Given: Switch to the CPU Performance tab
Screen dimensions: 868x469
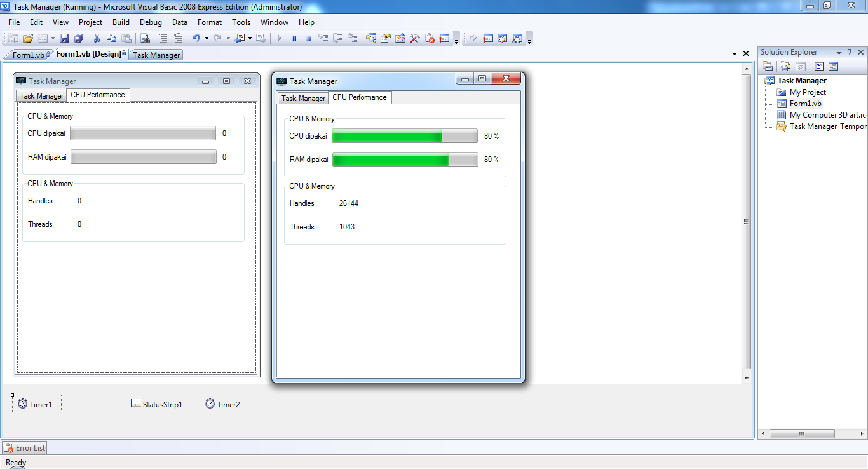Looking at the screenshot, I should [x=360, y=97].
